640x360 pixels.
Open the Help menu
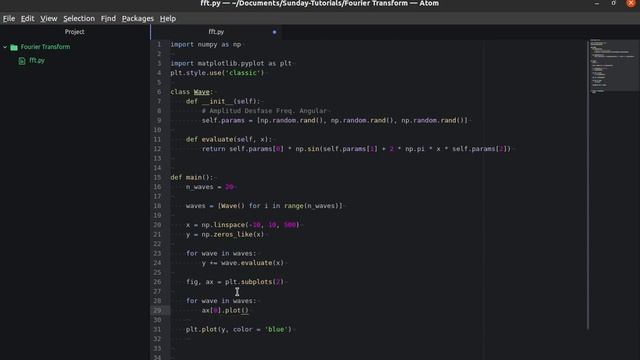coord(168,18)
